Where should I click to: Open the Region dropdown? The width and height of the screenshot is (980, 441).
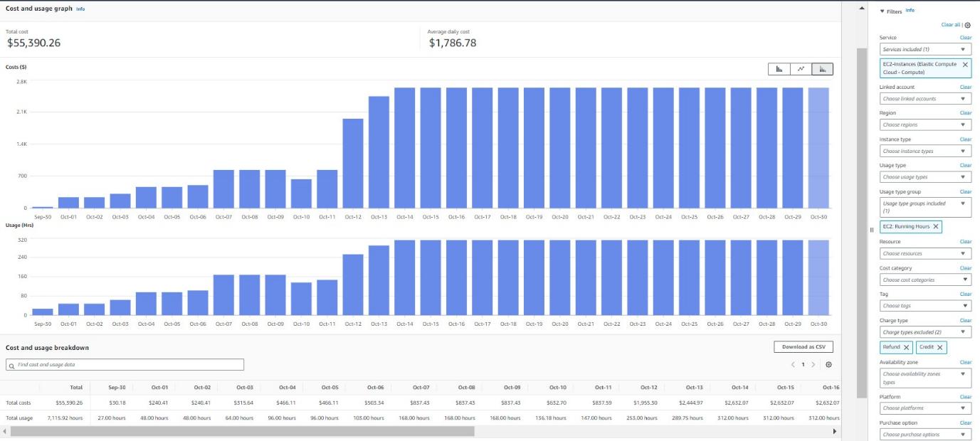[x=925, y=124]
